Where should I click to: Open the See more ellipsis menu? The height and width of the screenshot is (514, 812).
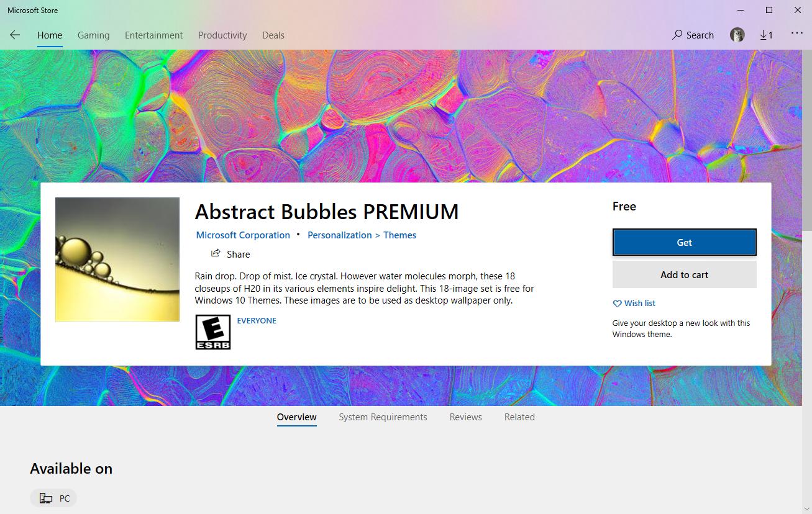(x=797, y=34)
